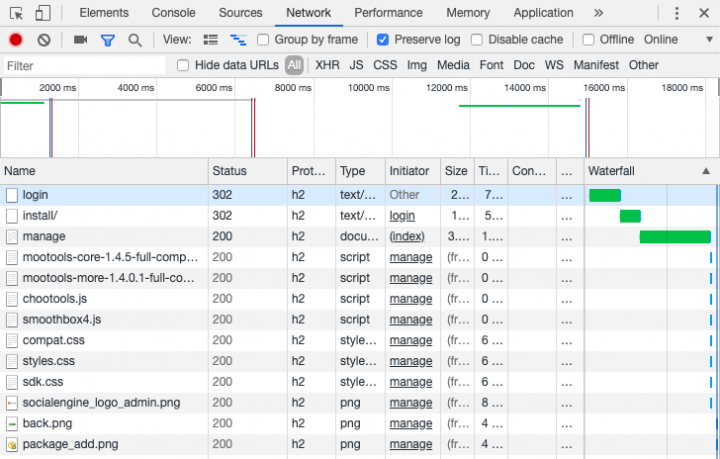Click the login request waterfall bar
Screen dimensions: 720x459
(x=605, y=196)
